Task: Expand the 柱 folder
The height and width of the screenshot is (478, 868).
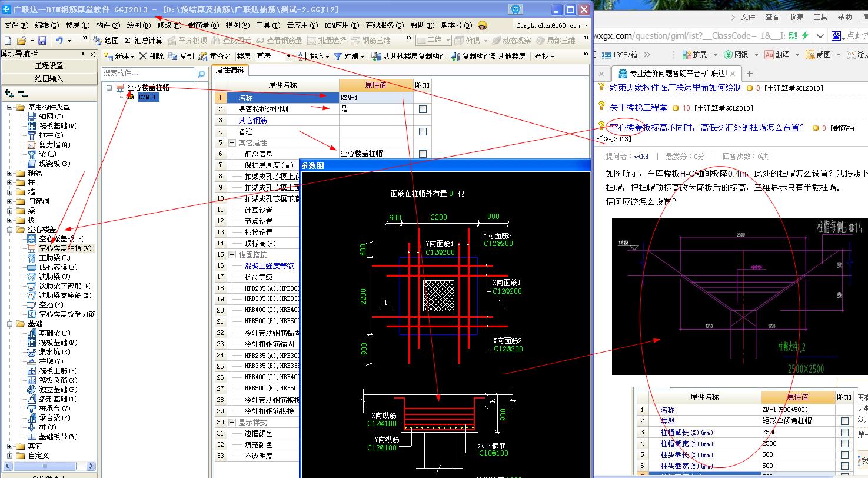Action: click(10, 182)
